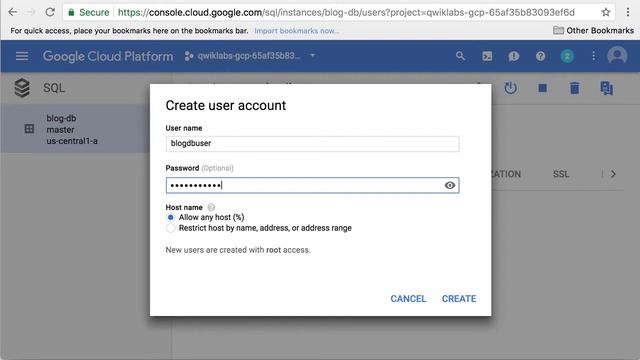The image size is (640, 360).
Task: Open notifications badge showing 2
Action: pyautogui.click(x=567, y=56)
